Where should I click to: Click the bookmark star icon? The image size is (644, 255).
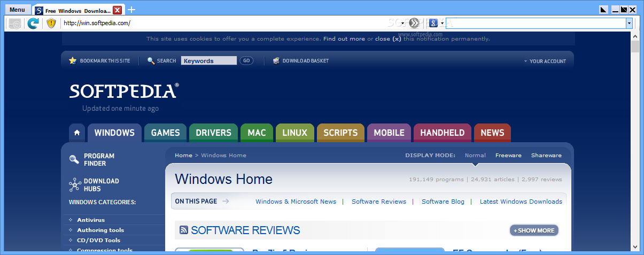point(73,60)
